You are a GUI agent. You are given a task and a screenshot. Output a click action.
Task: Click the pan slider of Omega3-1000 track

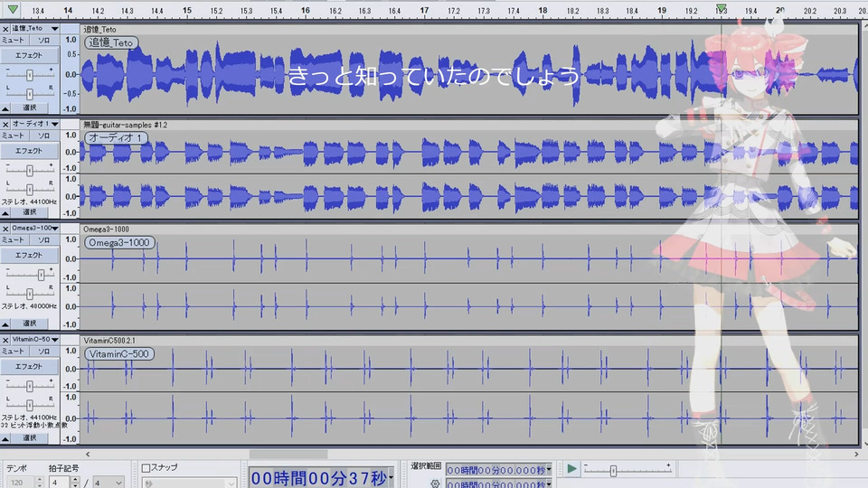[x=29, y=293]
